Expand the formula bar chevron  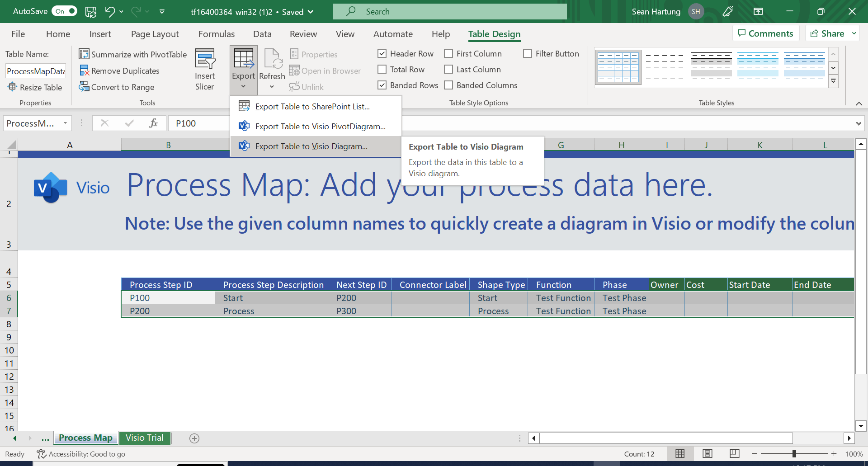[x=859, y=123]
